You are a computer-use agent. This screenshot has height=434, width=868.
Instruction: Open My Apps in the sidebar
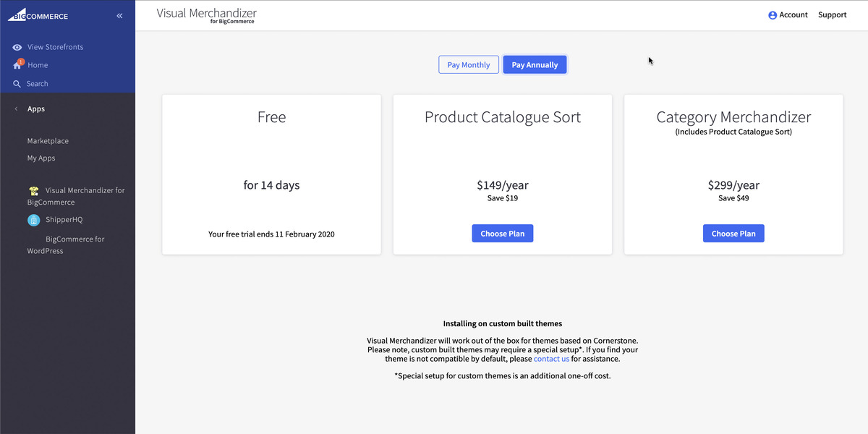tap(41, 158)
